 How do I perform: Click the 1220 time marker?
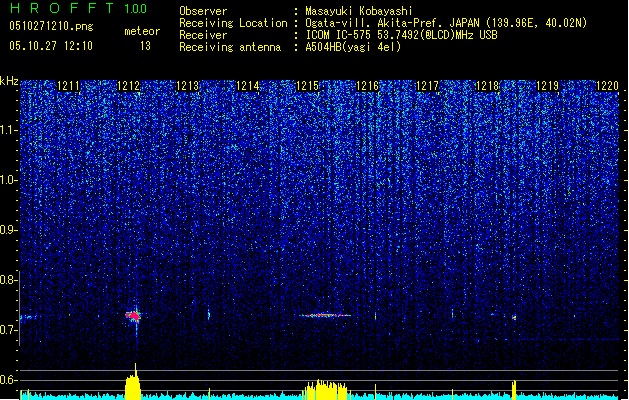coord(607,86)
